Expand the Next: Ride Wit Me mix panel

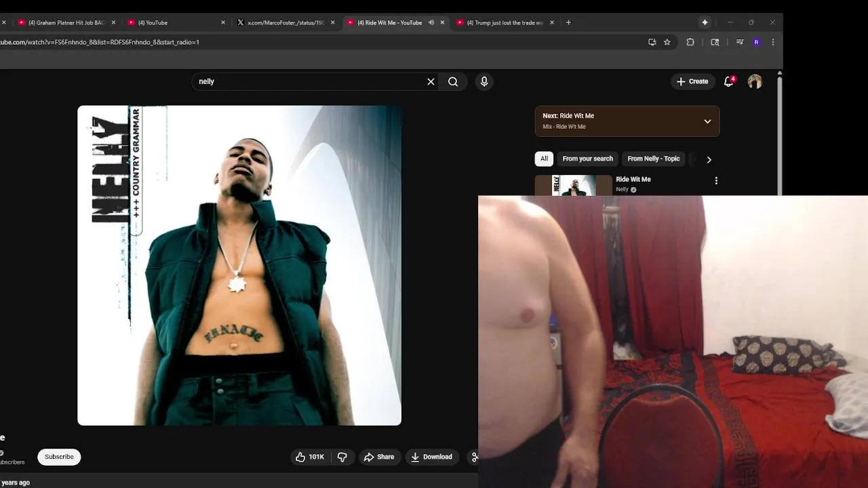[x=707, y=121]
